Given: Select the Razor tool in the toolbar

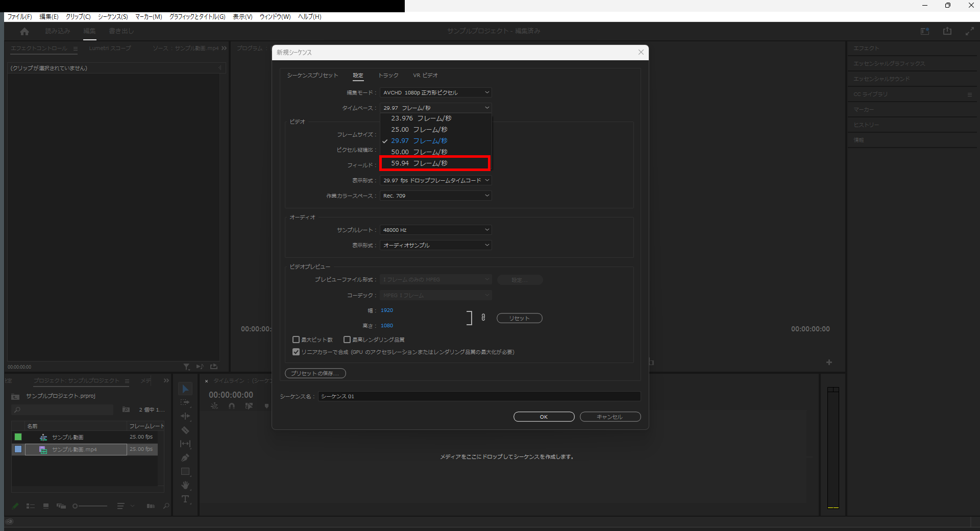Looking at the screenshot, I should (185, 430).
